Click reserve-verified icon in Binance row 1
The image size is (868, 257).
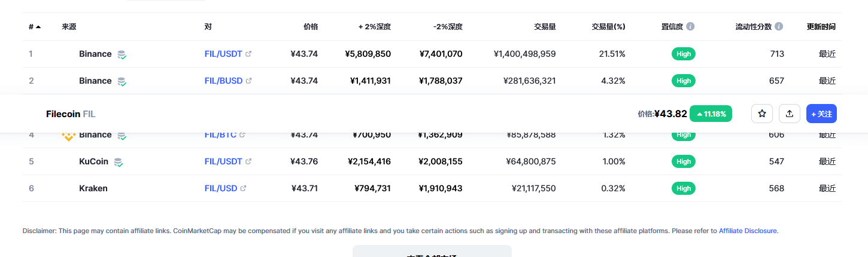coord(122,54)
